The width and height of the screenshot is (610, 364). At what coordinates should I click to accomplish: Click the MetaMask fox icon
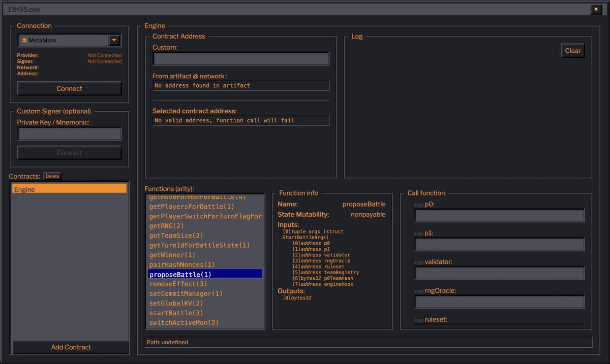coord(24,40)
